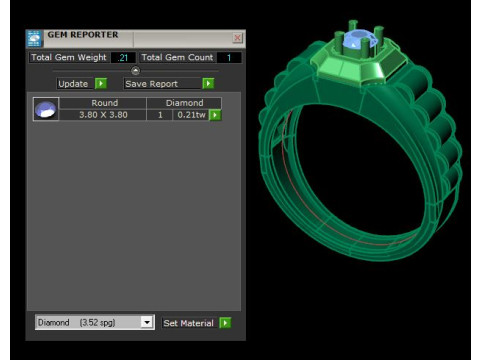This screenshot has height=360, width=480.
Task: Select the round gem thumbnail
Action: pyautogui.click(x=46, y=109)
